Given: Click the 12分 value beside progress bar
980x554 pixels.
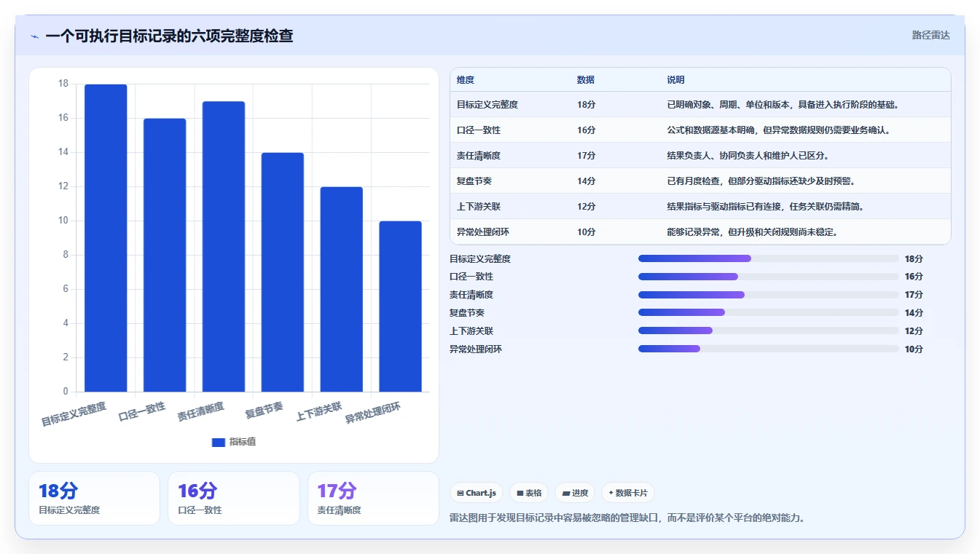Looking at the screenshot, I should click(x=914, y=331).
